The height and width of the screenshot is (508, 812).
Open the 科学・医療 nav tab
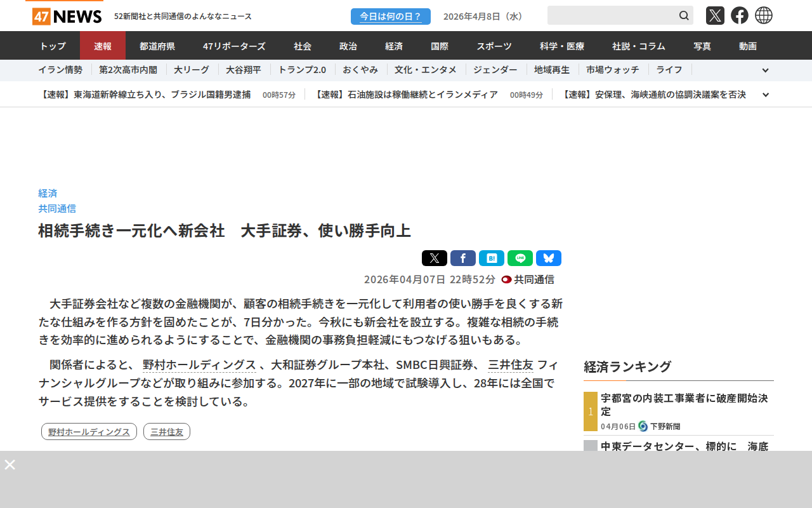(x=562, y=46)
